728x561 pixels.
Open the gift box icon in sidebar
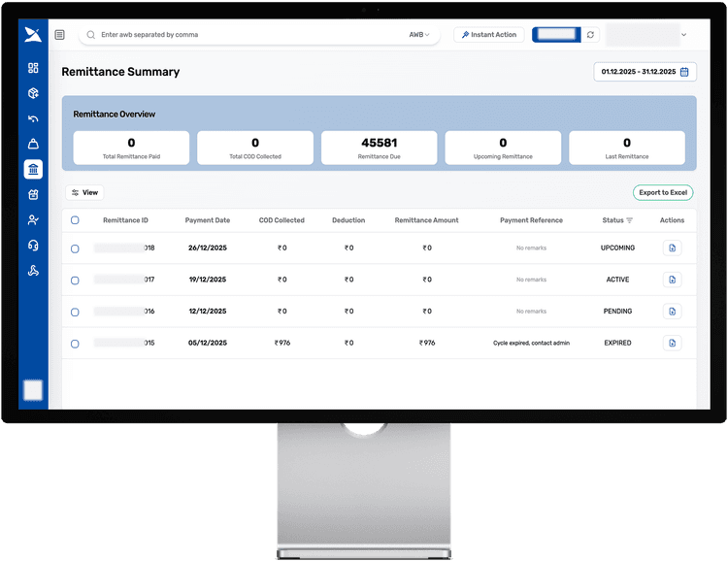pos(33,194)
